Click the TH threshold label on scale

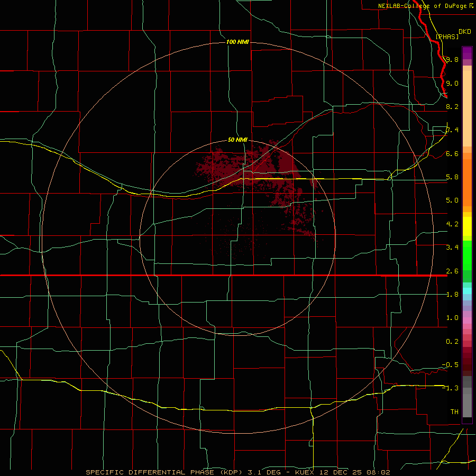tap(454, 411)
